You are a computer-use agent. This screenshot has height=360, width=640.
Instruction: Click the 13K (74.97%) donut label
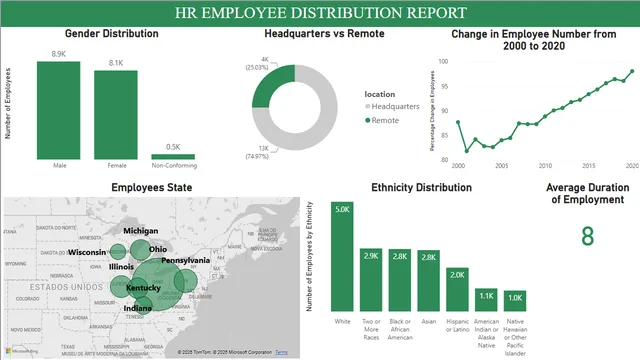(x=258, y=152)
